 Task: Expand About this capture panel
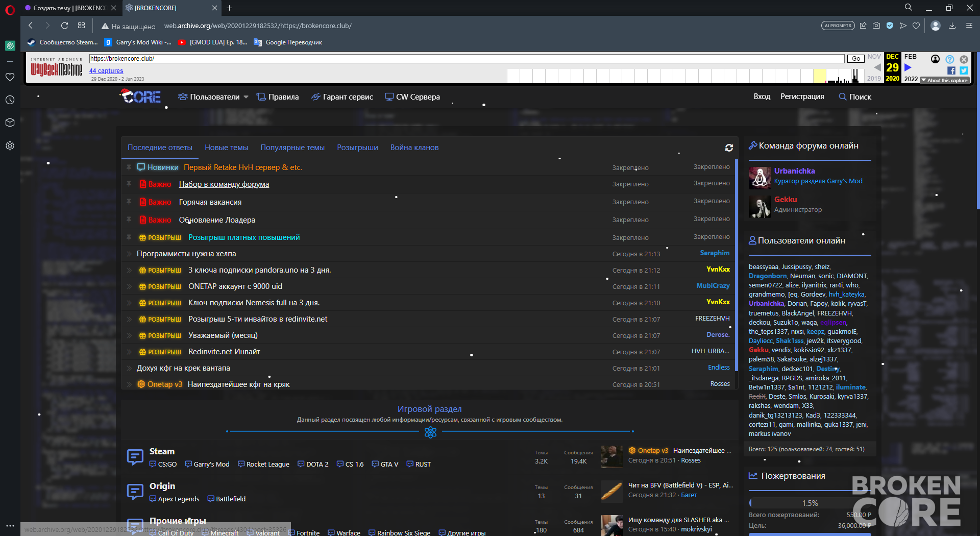click(945, 80)
